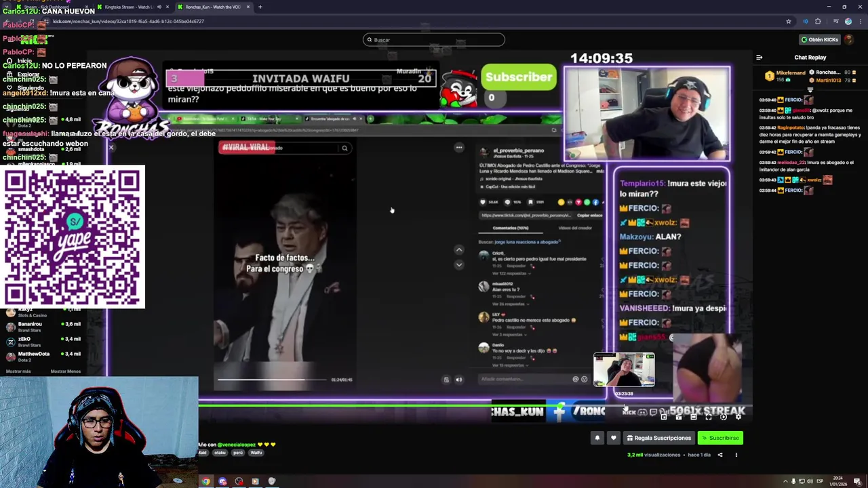Open the Kick user profile avatar
The image size is (868, 488).
point(849,39)
